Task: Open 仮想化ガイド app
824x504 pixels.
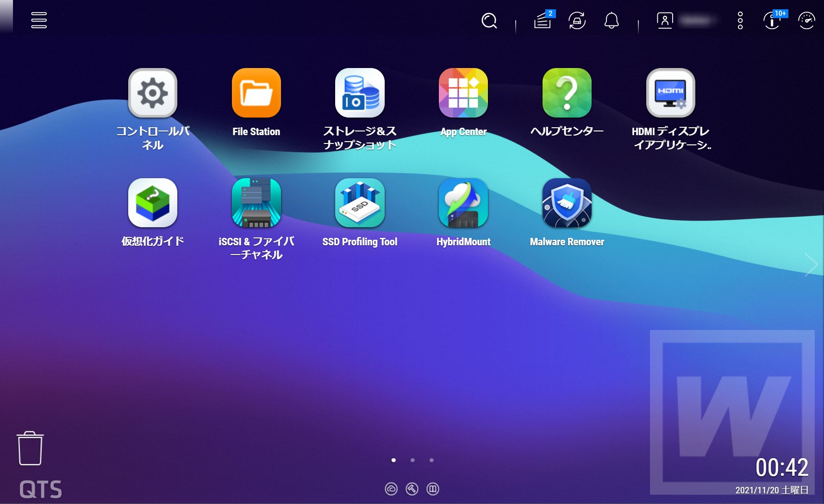Action: [153, 203]
